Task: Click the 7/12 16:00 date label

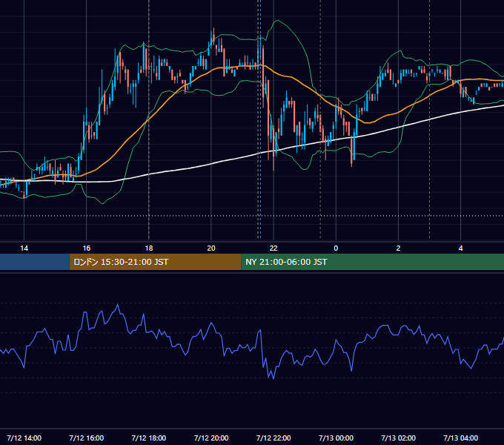Action: [x=87, y=438]
